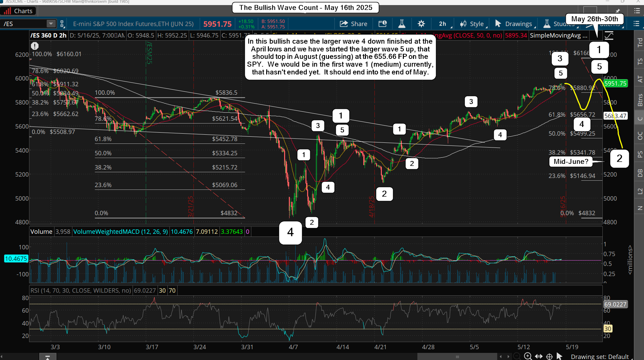644x360 pixels.
Task: Click the 5683.47 price axis label
Action: point(615,116)
